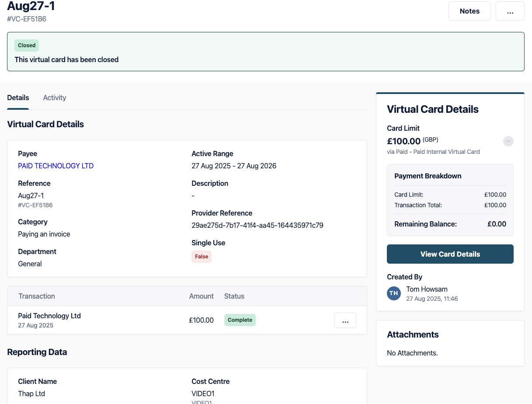The image size is (532, 404).
Task: Open the Notes panel
Action: (x=469, y=11)
